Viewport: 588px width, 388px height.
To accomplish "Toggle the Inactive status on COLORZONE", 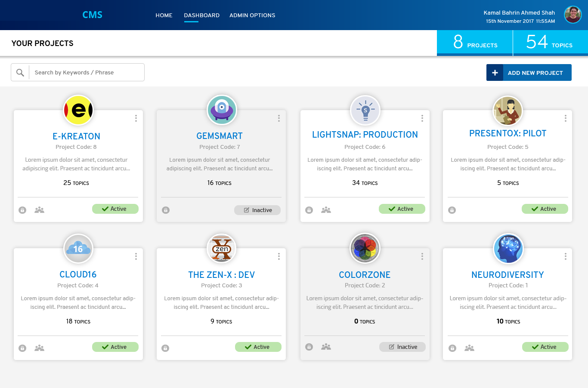I will pos(402,347).
